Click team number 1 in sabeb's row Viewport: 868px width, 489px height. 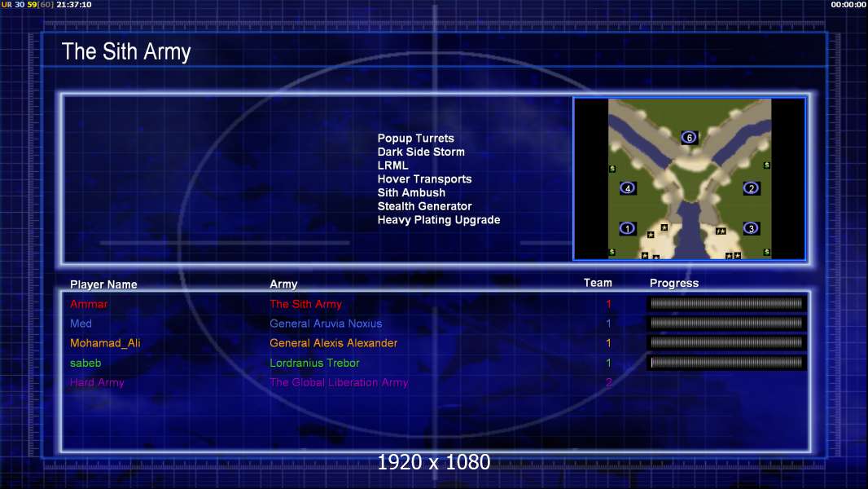608,363
